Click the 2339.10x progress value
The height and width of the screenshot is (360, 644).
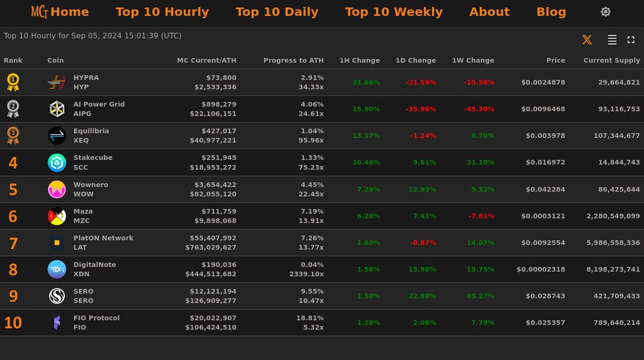306,274
